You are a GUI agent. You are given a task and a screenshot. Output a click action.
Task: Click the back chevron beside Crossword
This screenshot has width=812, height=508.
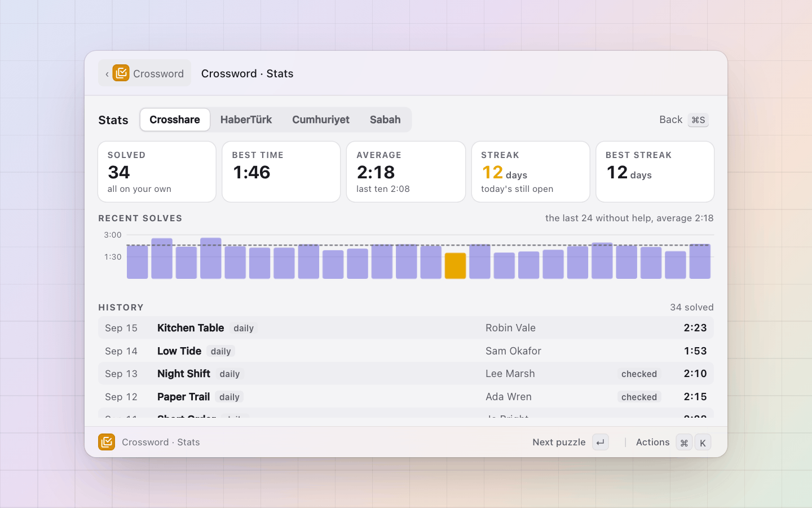pyautogui.click(x=107, y=74)
